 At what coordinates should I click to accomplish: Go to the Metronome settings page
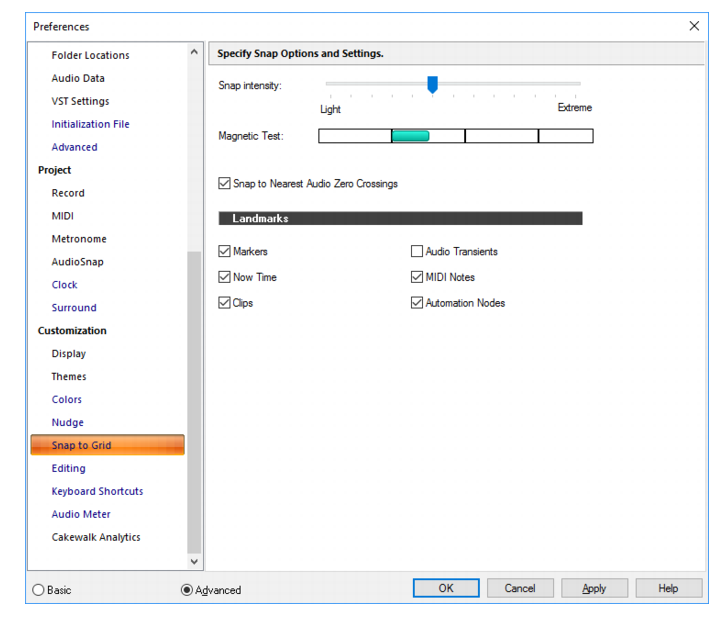(x=79, y=239)
